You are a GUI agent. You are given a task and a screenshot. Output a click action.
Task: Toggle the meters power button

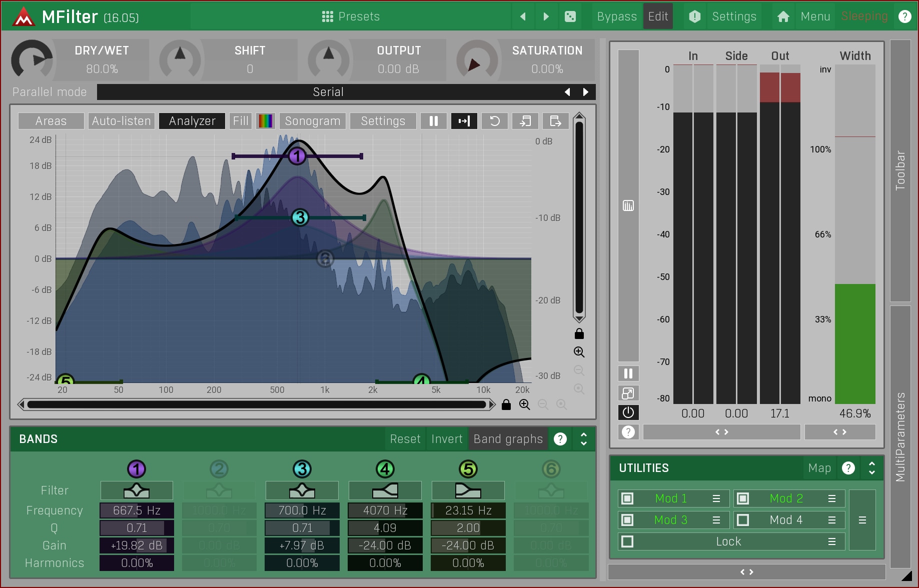click(x=628, y=412)
